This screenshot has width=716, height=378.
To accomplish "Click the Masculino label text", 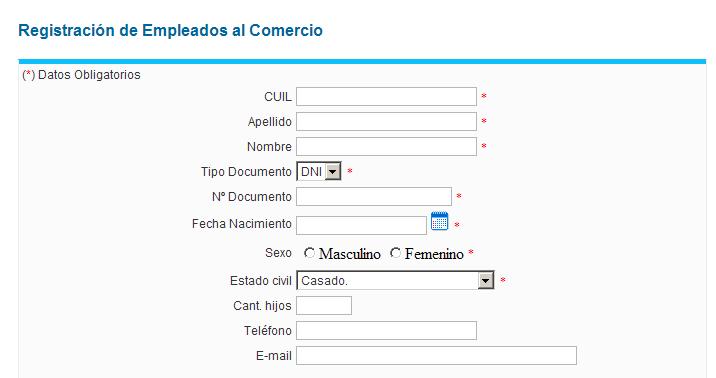I will point(350,254).
